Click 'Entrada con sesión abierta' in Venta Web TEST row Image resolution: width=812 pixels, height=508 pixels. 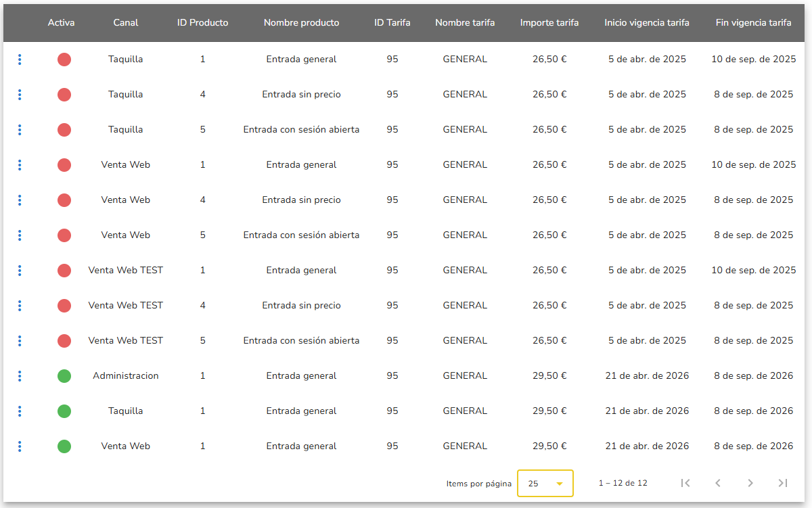click(x=302, y=341)
